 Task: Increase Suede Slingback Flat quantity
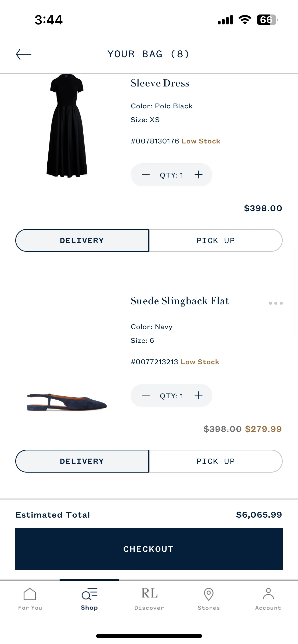coord(198,396)
